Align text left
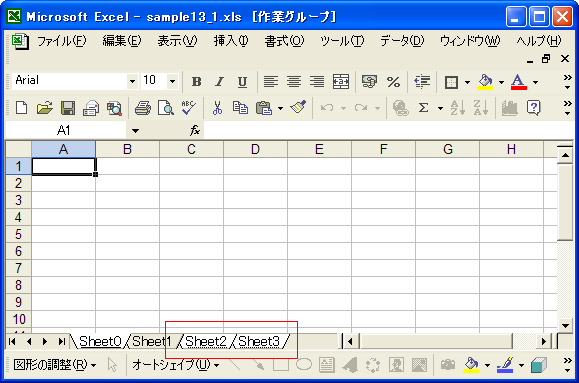Screen dimensions: 579x383 [271, 82]
